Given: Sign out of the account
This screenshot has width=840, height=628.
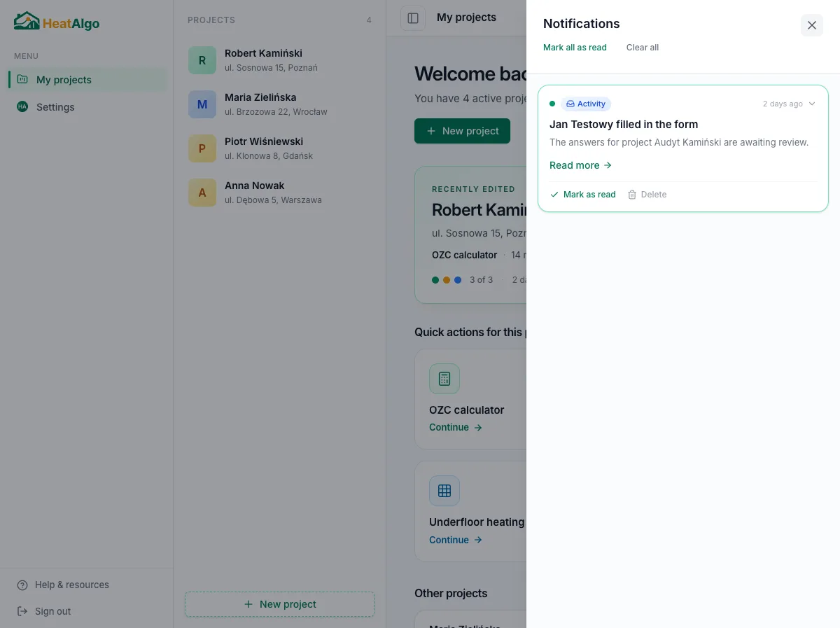Looking at the screenshot, I should coord(44,611).
